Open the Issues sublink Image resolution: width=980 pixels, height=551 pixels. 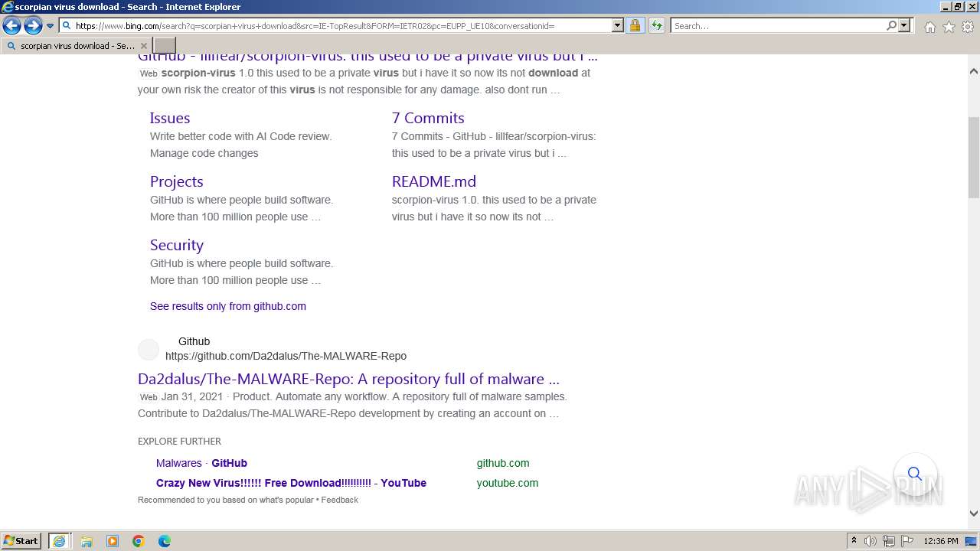click(x=170, y=118)
